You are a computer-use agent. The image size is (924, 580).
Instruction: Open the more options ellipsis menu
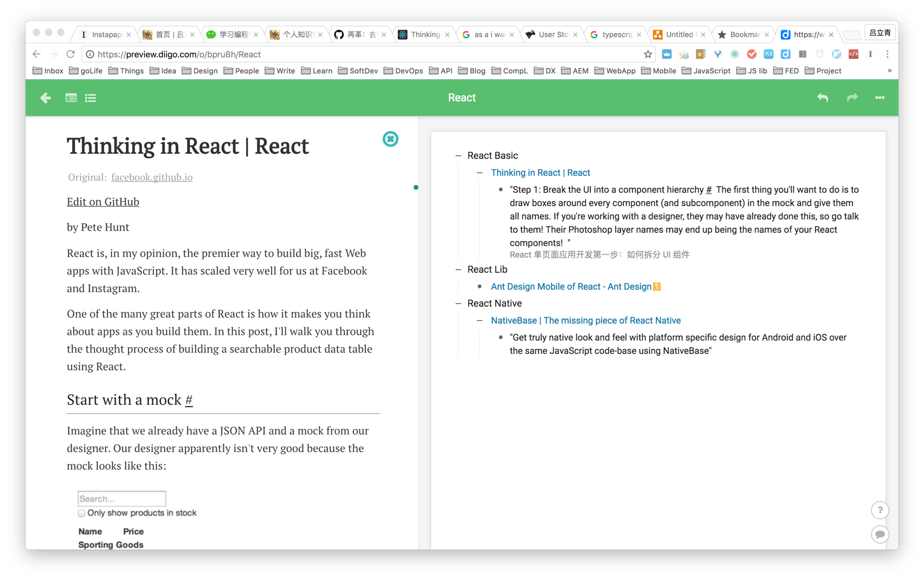click(x=879, y=98)
